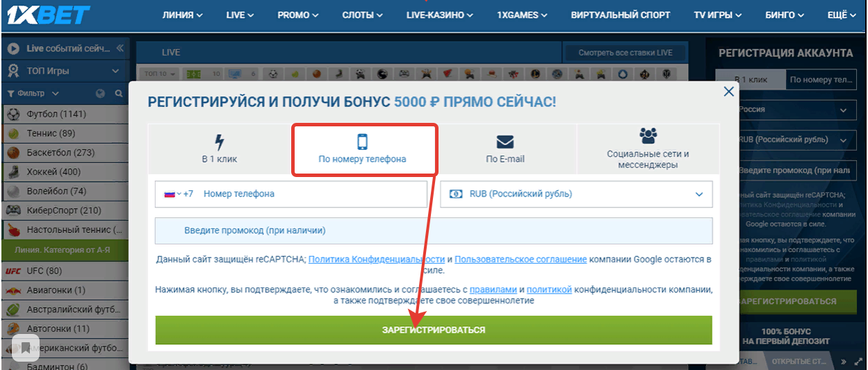Click the Football sport icon in sidebar

[13, 114]
